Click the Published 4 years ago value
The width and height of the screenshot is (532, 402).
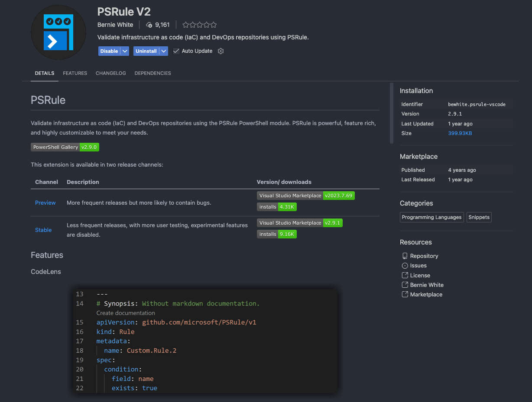(462, 170)
